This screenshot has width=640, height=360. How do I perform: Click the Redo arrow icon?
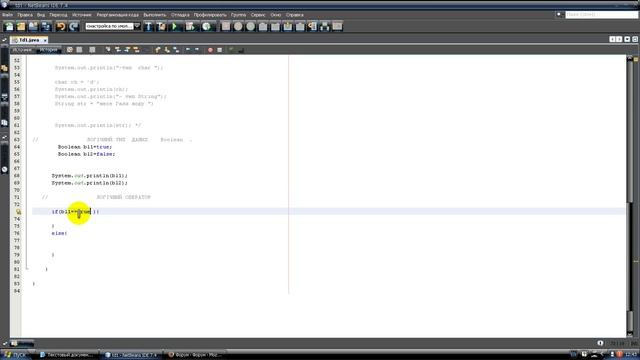tap(73, 27)
